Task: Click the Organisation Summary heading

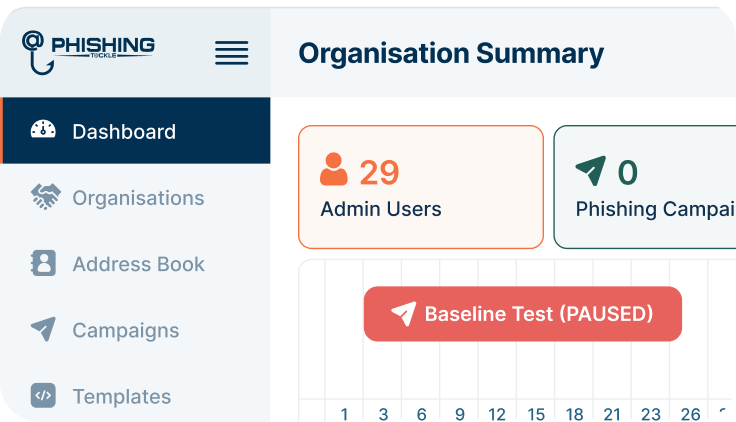Action: point(451,54)
